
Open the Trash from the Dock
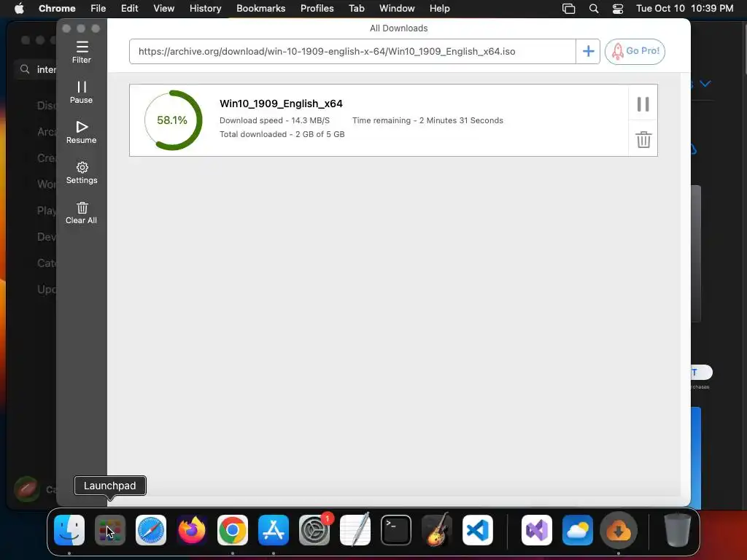(677, 530)
